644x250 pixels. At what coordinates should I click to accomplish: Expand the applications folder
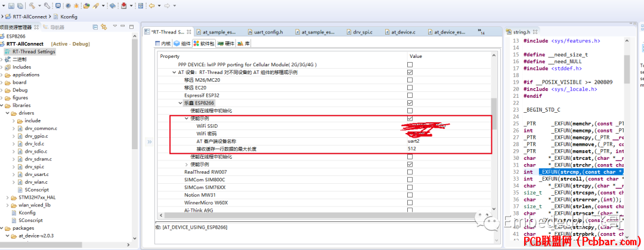pyautogui.click(x=2, y=75)
